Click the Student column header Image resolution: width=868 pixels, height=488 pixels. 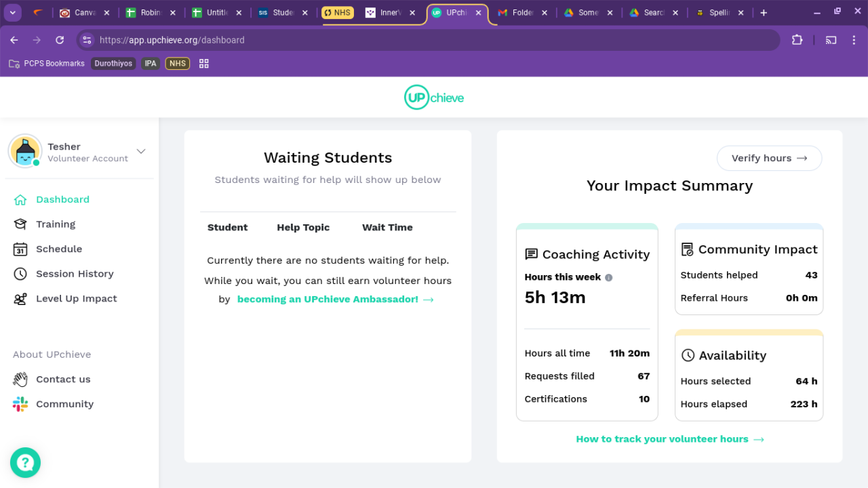click(227, 228)
